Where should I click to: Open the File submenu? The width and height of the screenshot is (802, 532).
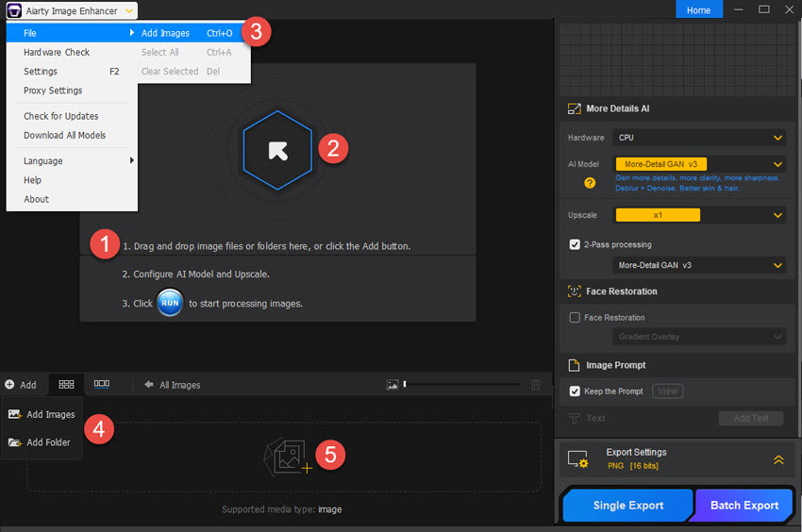tap(72, 33)
